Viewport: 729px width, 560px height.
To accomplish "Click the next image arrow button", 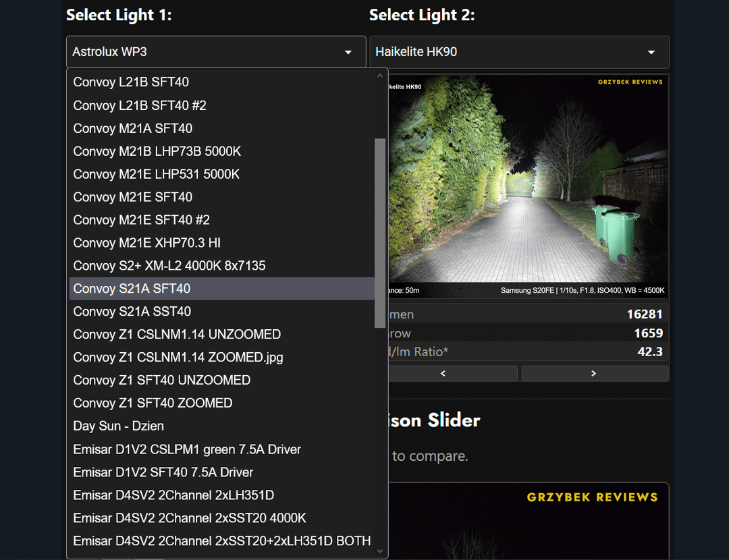I will tap(594, 373).
